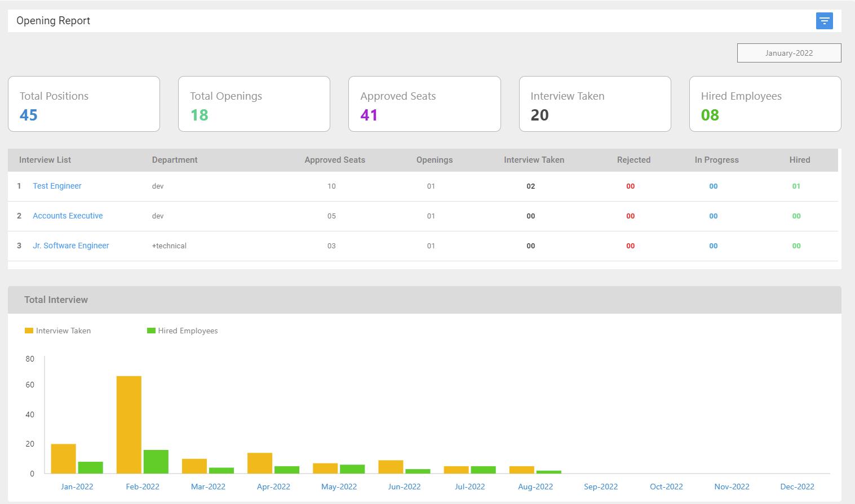The width and height of the screenshot is (855, 504).
Task: Click the May-2022 Hired Employees green bar
Action: coord(352,469)
